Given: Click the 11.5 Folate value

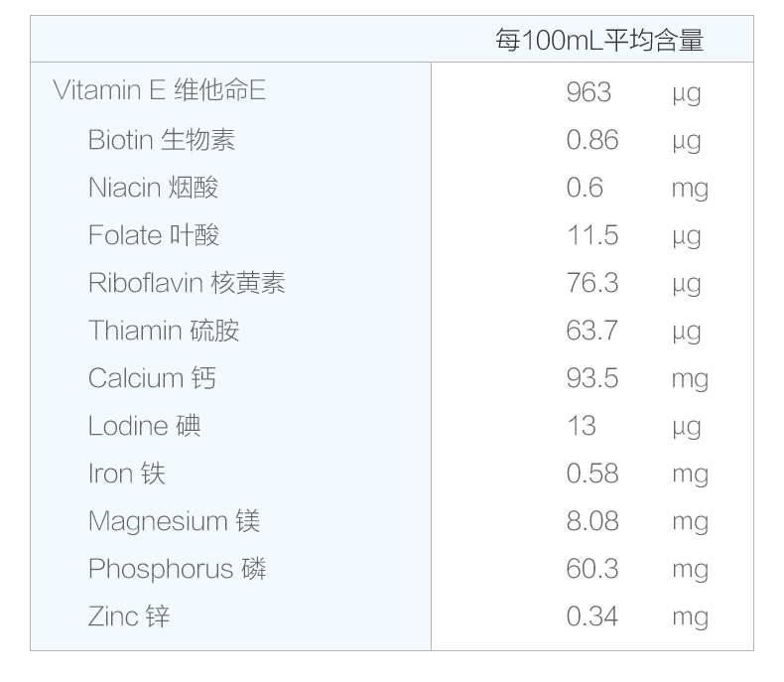Looking at the screenshot, I should pos(592,235).
